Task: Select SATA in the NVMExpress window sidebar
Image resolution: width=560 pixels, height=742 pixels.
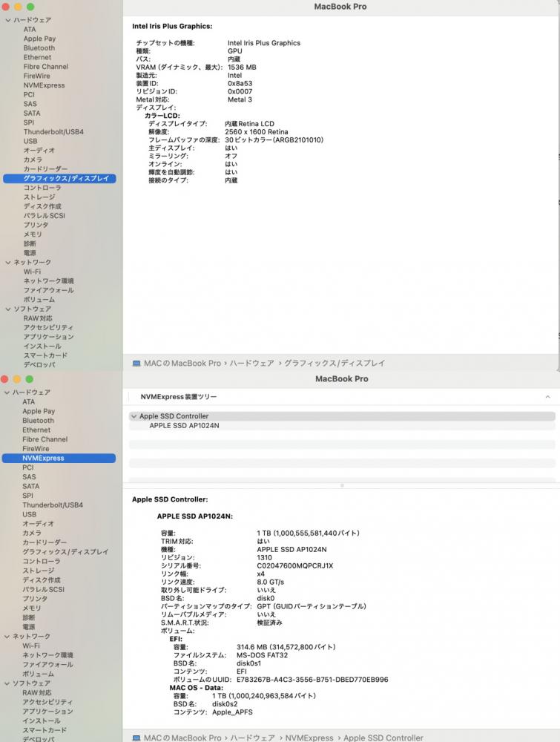Action: 30,487
